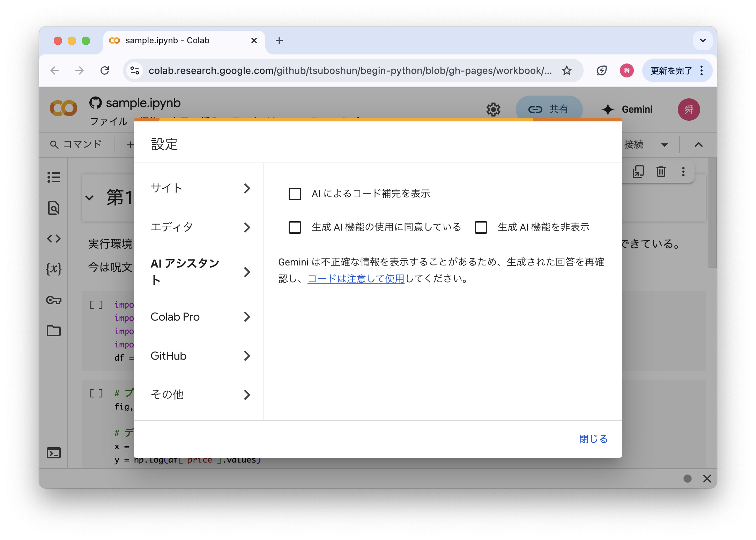The height and width of the screenshot is (540, 756).
Task: Select the Colab Pro settings category
Action: 199,317
